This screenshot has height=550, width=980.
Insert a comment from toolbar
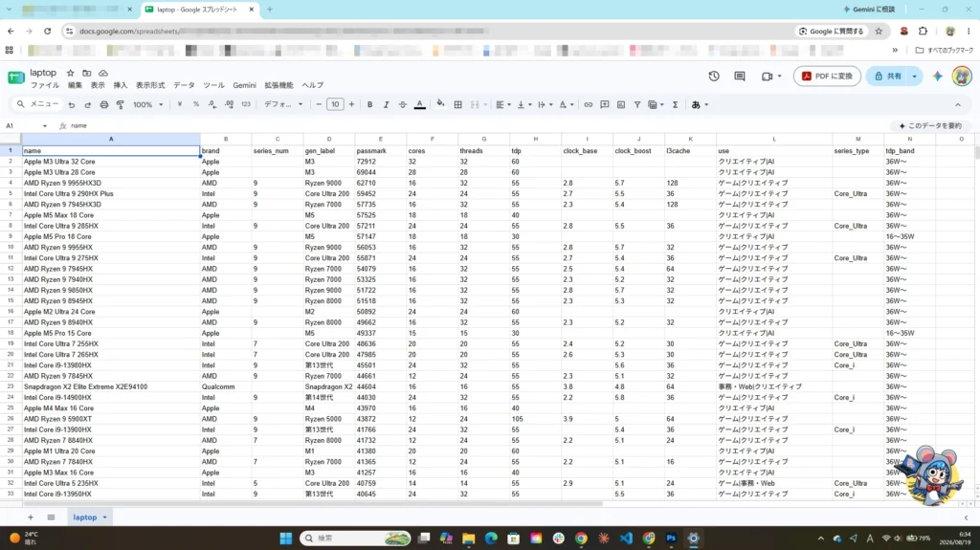(x=605, y=105)
